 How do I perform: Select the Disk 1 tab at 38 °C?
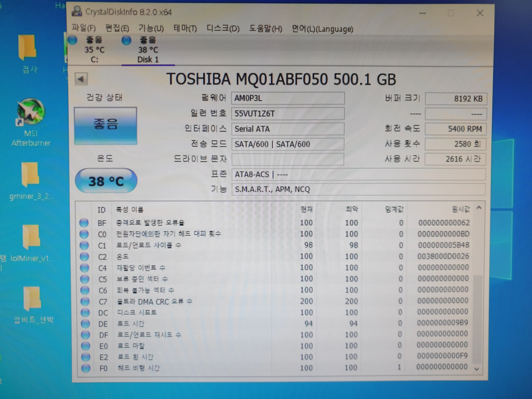[x=148, y=50]
